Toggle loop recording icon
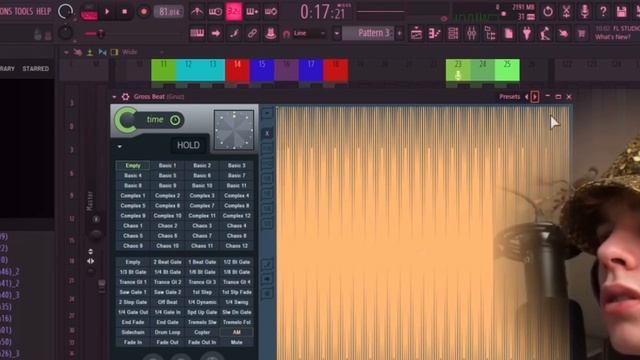 [x=271, y=11]
